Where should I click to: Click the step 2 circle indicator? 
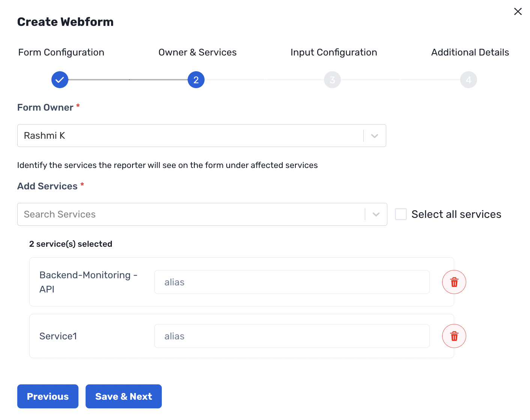click(196, 79)
